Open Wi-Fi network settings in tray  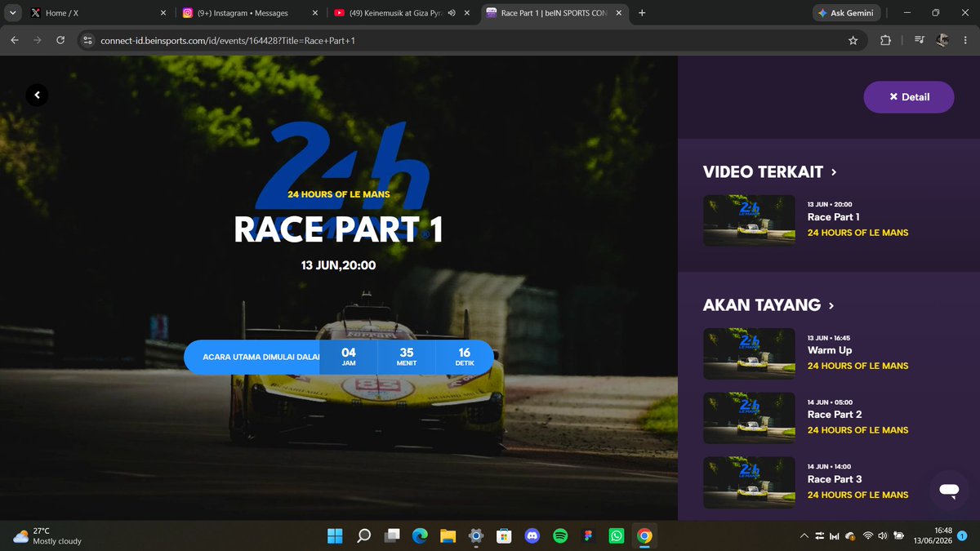pos(868,536)
